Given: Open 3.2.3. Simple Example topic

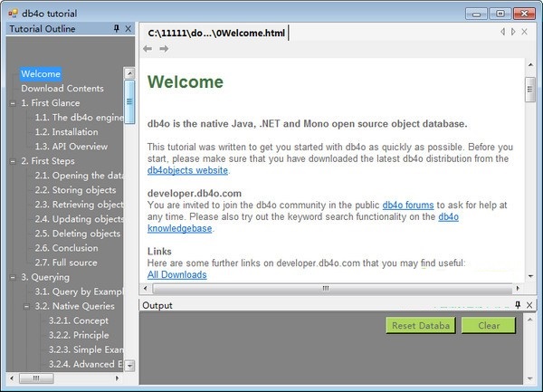Looking at the screenshot, I should point(86,350).
